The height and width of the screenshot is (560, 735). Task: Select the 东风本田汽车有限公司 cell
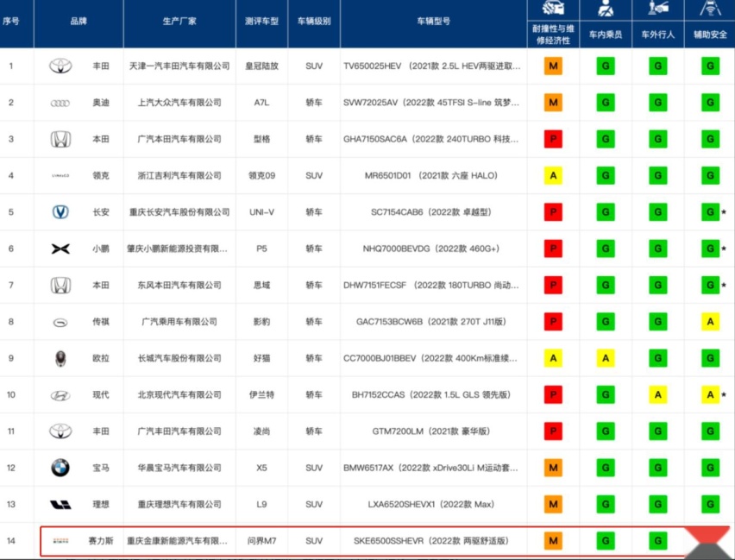coord(179,285)
